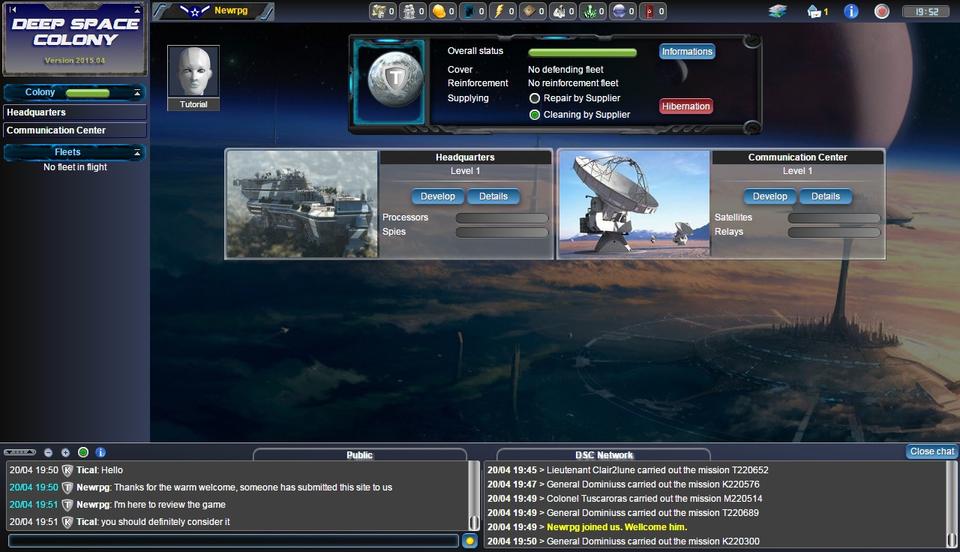The height and width of the screenshot is (552, 960).
Task: Collapse the Colony section in sidebar
Action: point(137,93)
